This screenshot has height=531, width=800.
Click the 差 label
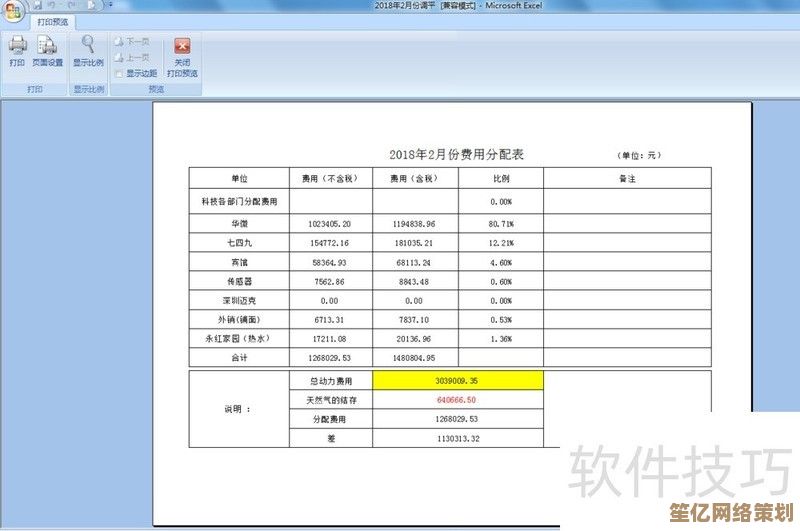(x=331, y=438)
